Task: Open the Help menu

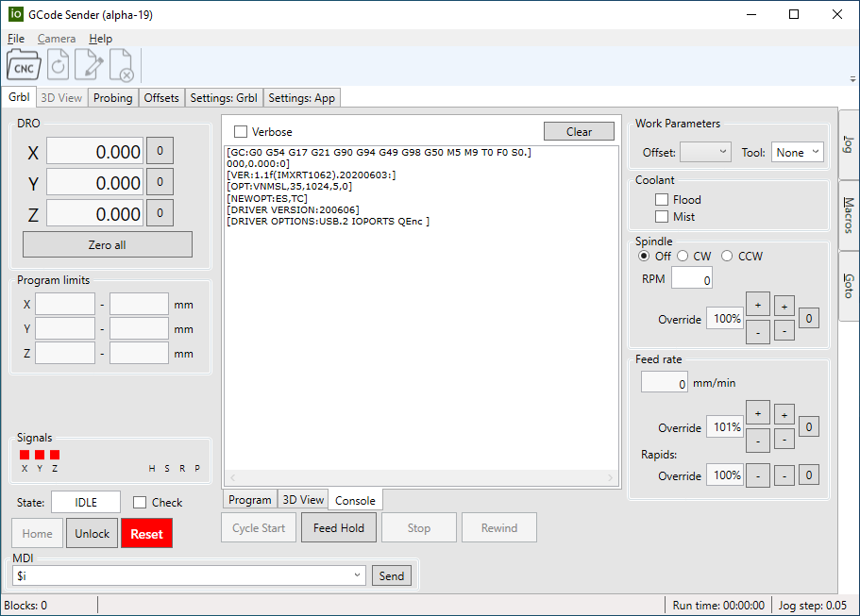Action: pos(100,39)
